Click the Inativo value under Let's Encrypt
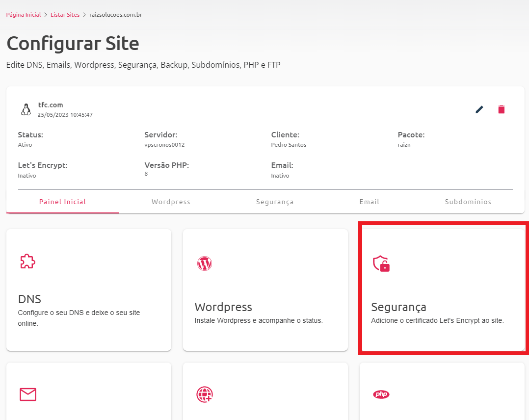This screenshot has height=420, width=529. [x=27, y=176]
